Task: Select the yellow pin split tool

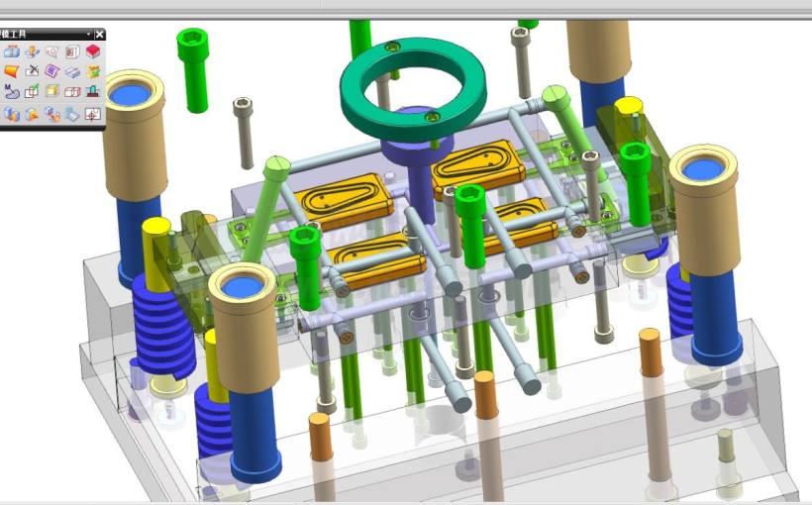Action: click(32, 51)
